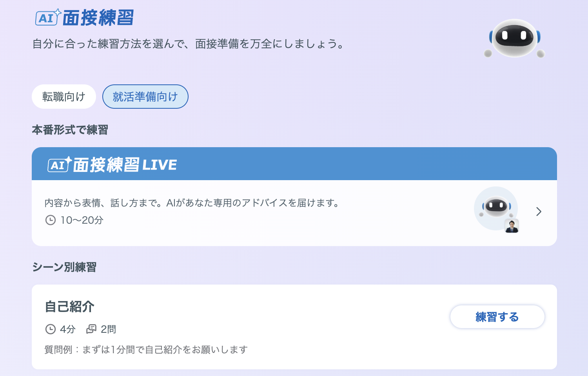Viewport: 588px width, 376px height.
Task: Click the AI面接練習 logo at top
Action: pos(85,17)
